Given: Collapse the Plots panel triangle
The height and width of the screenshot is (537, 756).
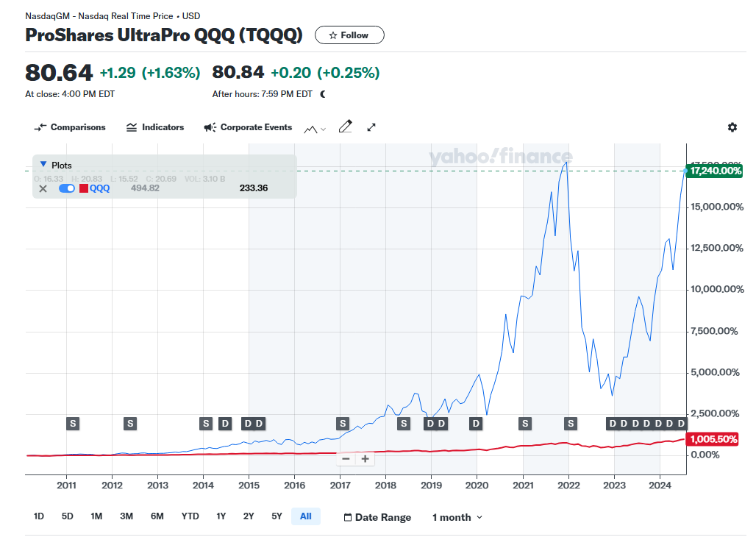Looking at the screenshot, I should pos(43,165).
